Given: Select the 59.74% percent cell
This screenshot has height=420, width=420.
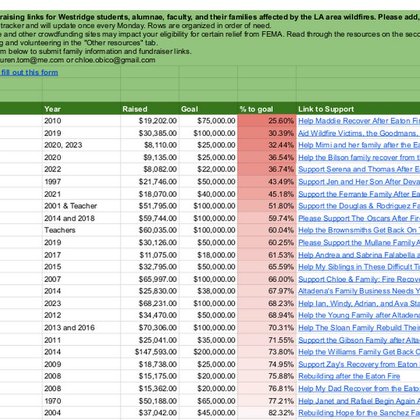Looking at the screenshot, I should click(267, 218).
